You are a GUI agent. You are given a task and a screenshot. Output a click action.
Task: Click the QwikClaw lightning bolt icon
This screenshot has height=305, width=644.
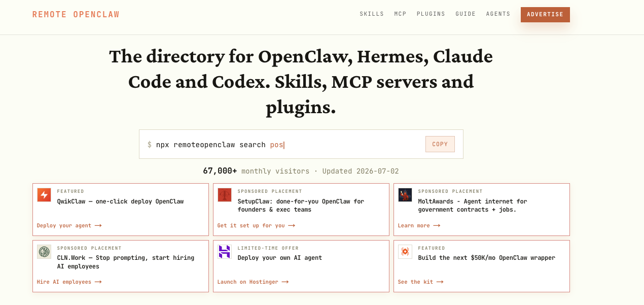[44, 195]
